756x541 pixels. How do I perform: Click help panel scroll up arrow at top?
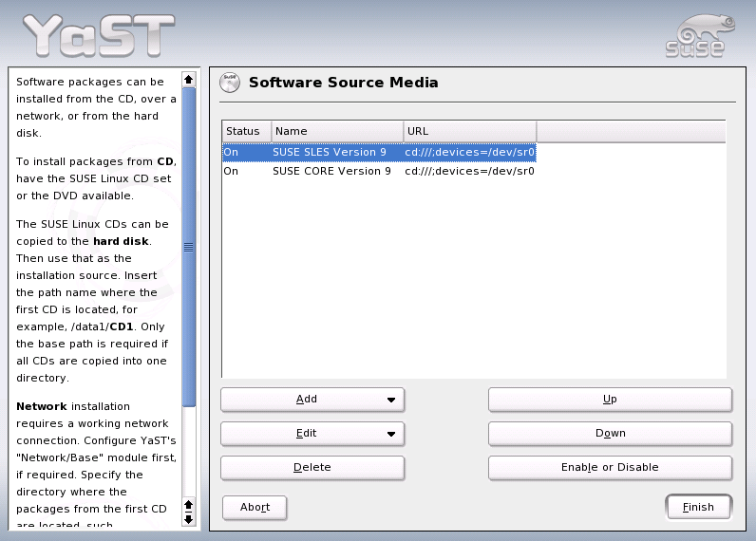(x=188, y=80)
